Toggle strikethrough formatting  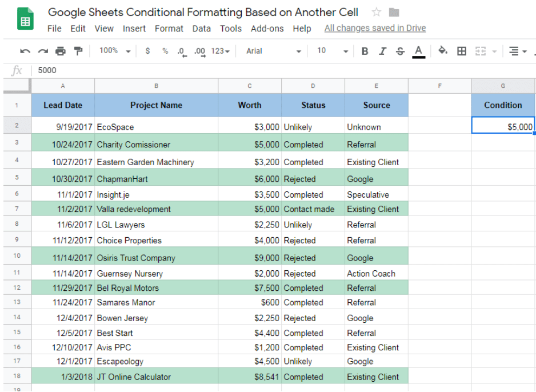tap(400, 51)
